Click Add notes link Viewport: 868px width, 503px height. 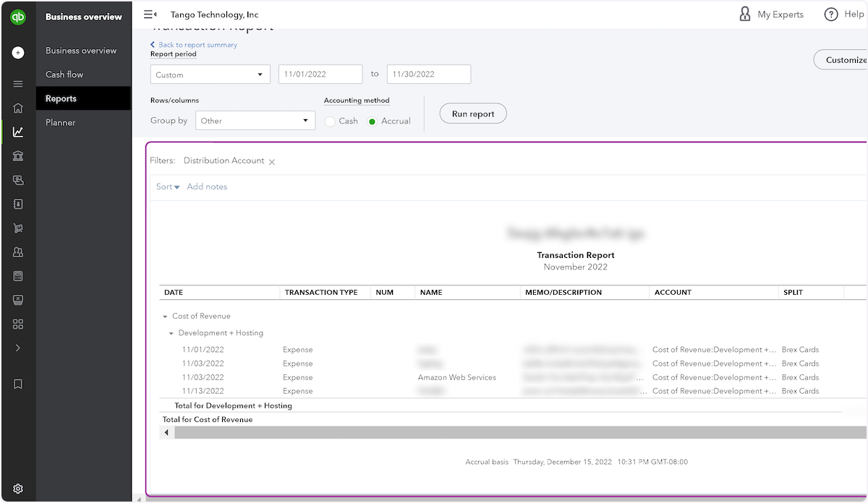(x=207, y=186)
